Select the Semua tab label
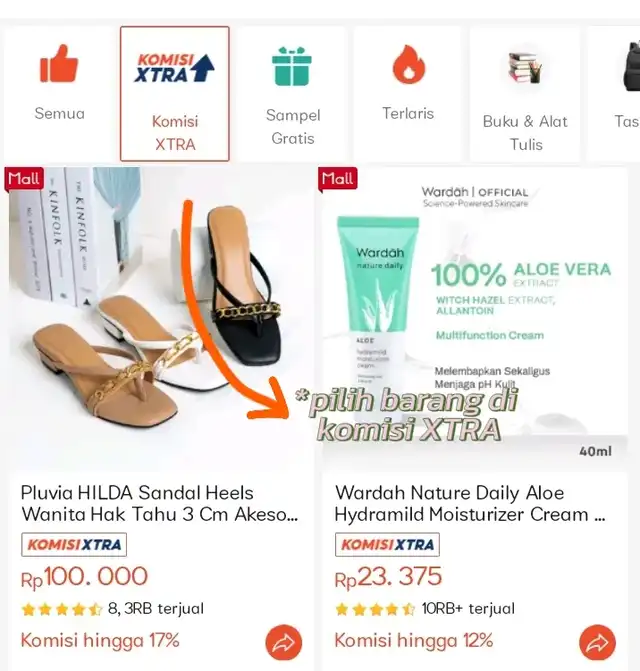The height and width of the screenshot is (671, 640). [x=59, y=113]
